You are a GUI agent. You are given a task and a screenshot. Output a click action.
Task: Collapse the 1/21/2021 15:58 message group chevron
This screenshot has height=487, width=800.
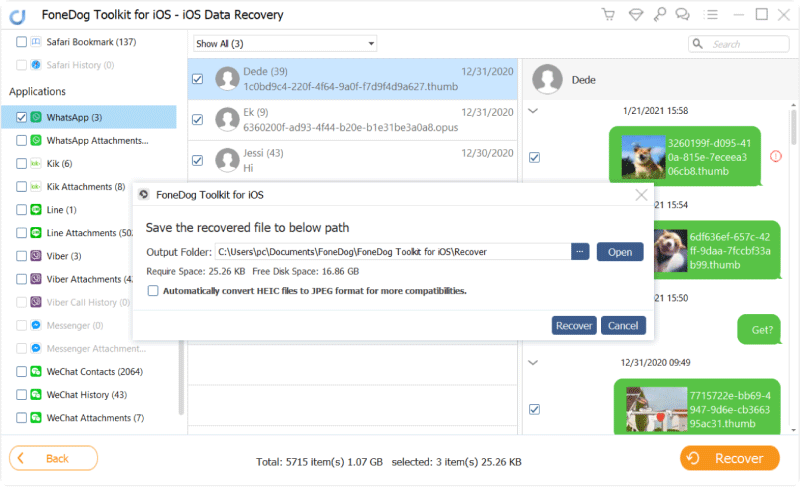[x=533, y=111]
